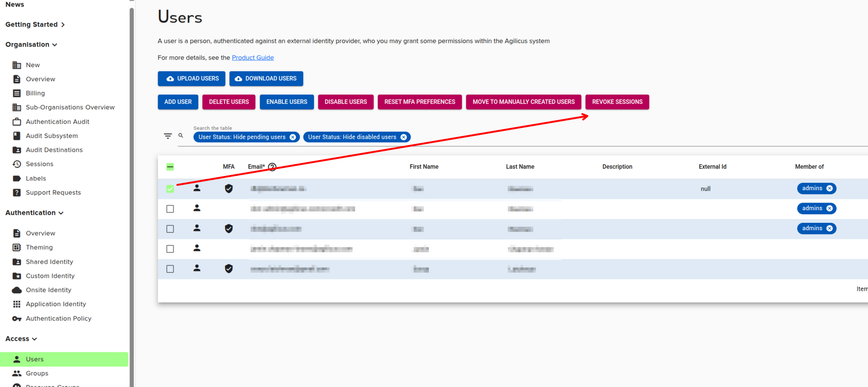868x387 pixels.
Task: Open the Sessions page
Action: (40, 164)
